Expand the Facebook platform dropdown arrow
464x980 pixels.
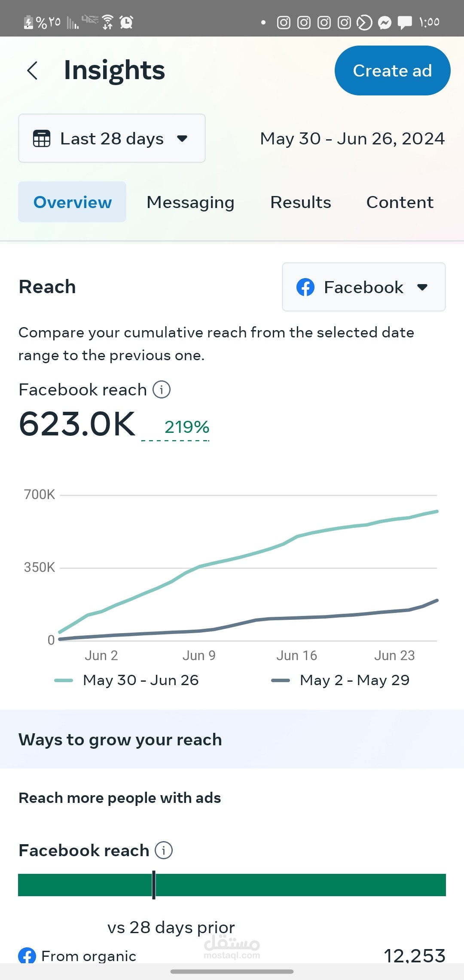click(422, 287)
